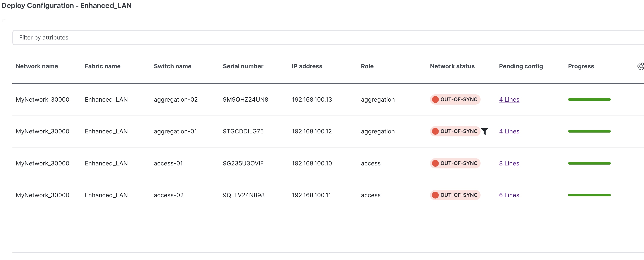644x260 pixels.
Task: Click red status dot for aggregation-02
Action: coord(435,99)
